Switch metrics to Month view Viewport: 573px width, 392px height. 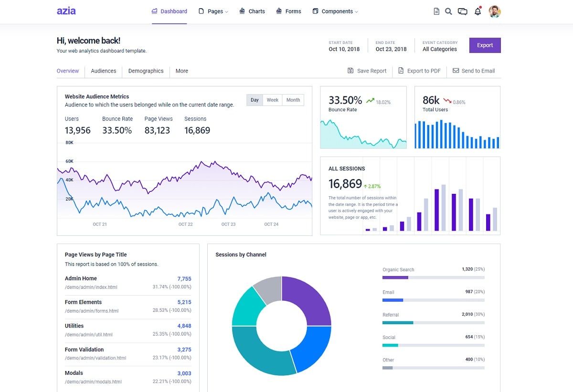pos(293,100)
